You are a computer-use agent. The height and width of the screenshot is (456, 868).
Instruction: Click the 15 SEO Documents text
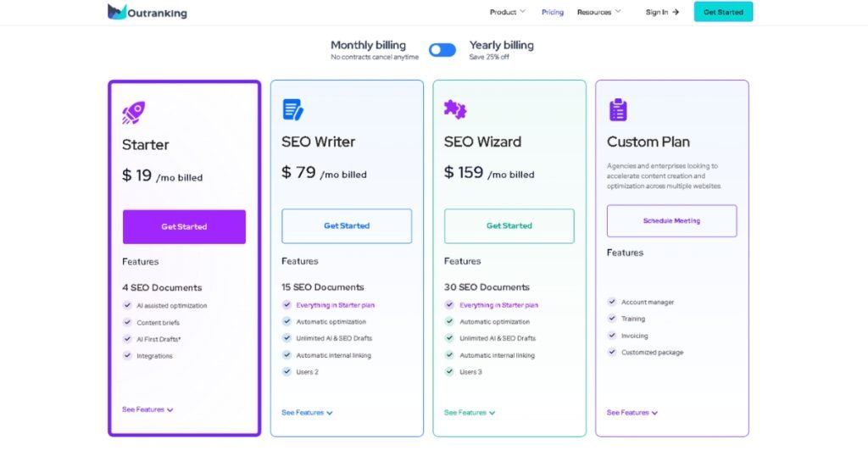pos(323,287)
